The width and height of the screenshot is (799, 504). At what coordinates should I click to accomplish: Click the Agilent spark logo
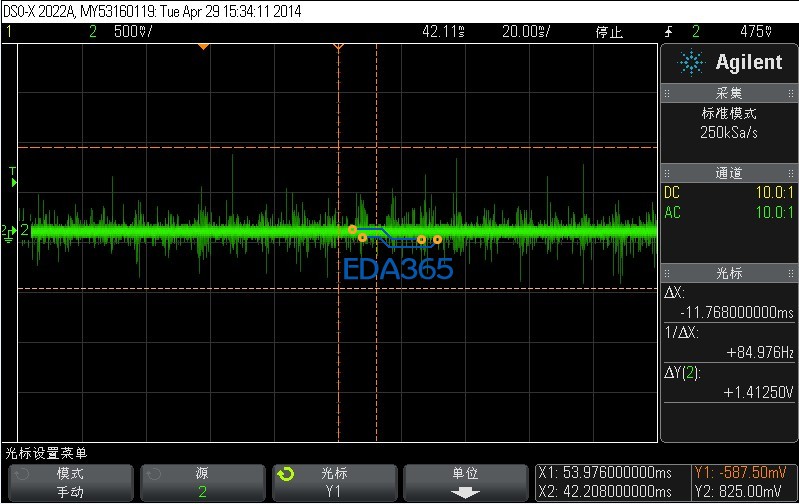[x=691, y=63]
